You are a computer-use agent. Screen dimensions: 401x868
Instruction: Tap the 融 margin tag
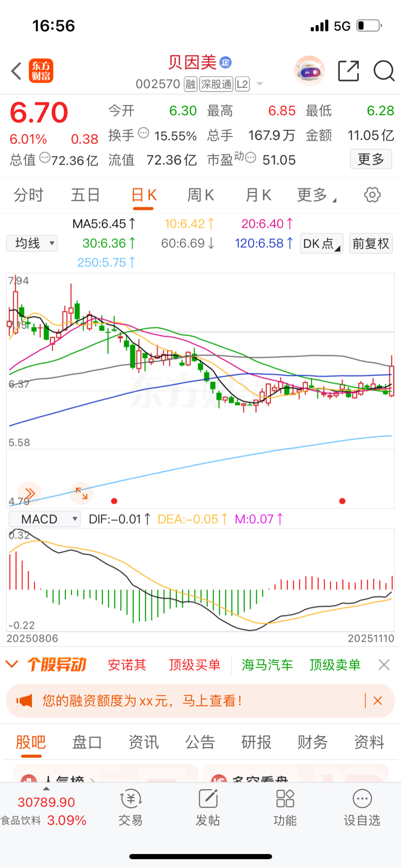191,84
